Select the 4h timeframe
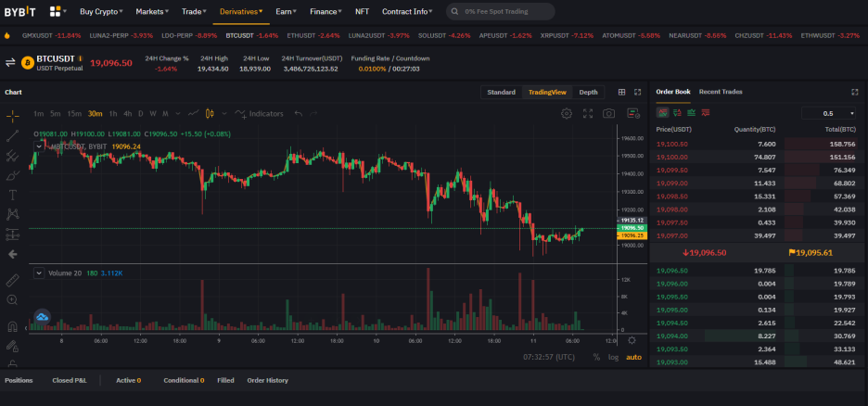The height and width of the screenshot is (406, 868). [127, 113]
